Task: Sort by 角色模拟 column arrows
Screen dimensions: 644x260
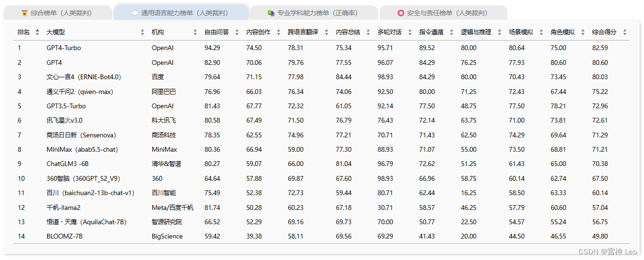Action: 583,32
